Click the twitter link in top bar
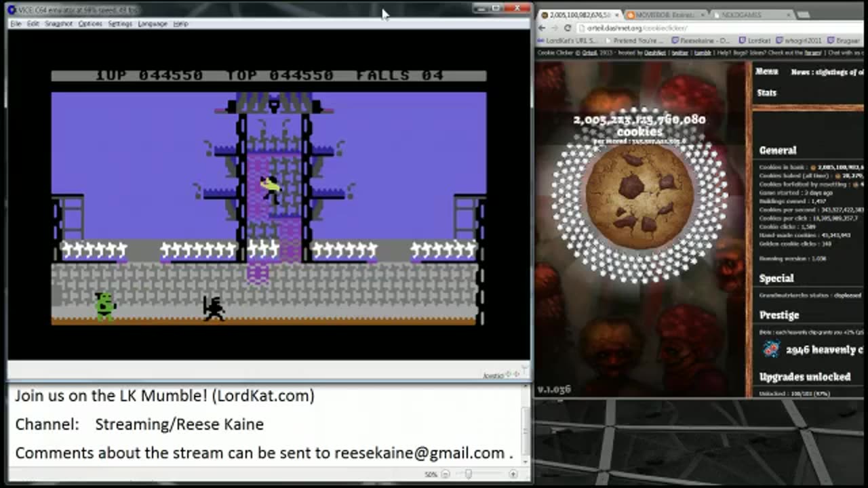This screenshot has height=488, width=868. (x=679, y=52)
